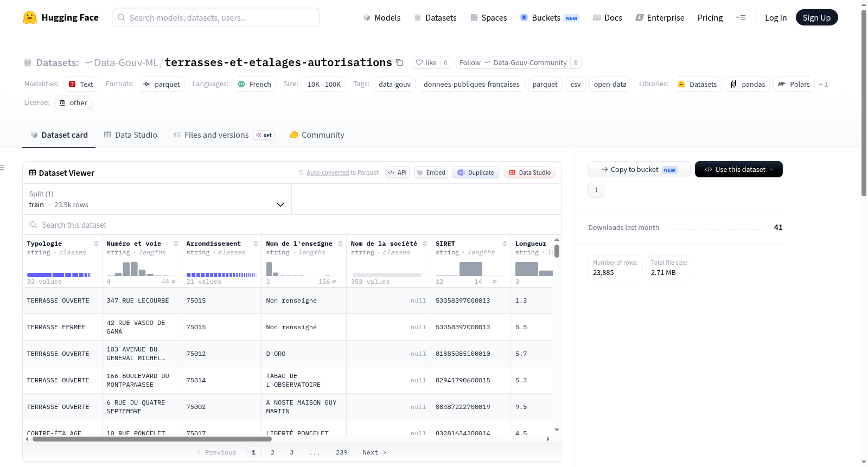This screenshot has height=467, width=868.
Task: Go to Buckets in navigation
Action: coord(550,17)
